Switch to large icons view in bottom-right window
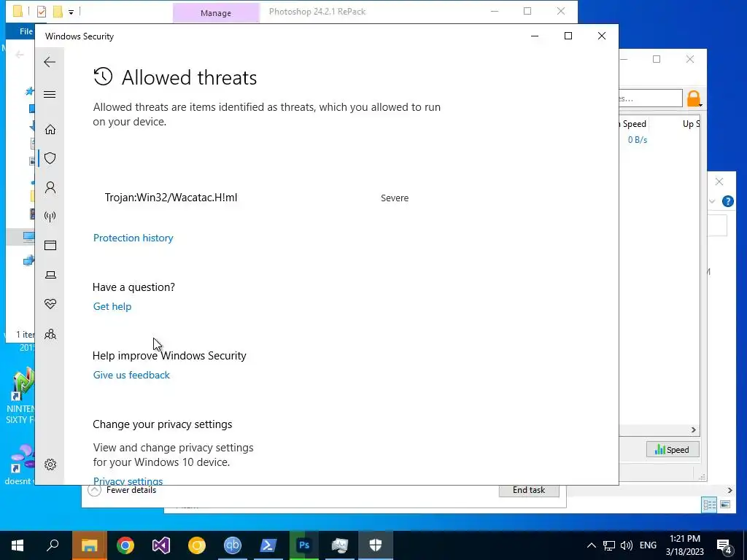747x560 pixels. pyautogui.click(x=725, y=505)
